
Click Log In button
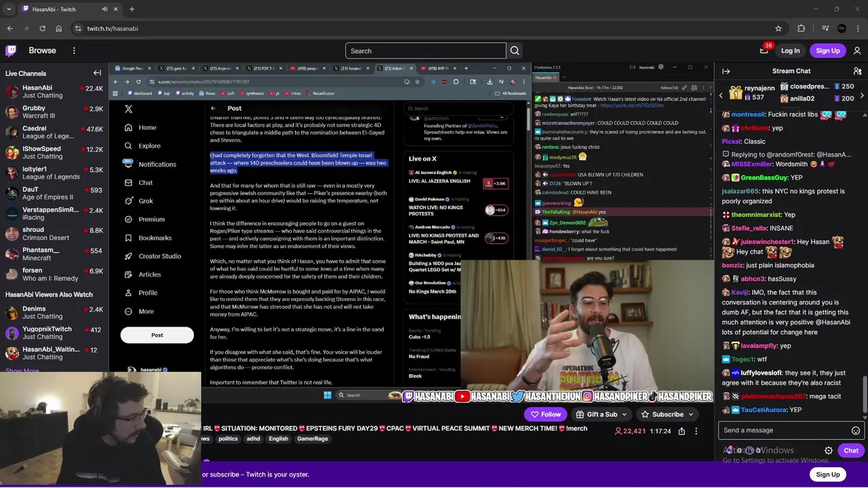point(790,50)
